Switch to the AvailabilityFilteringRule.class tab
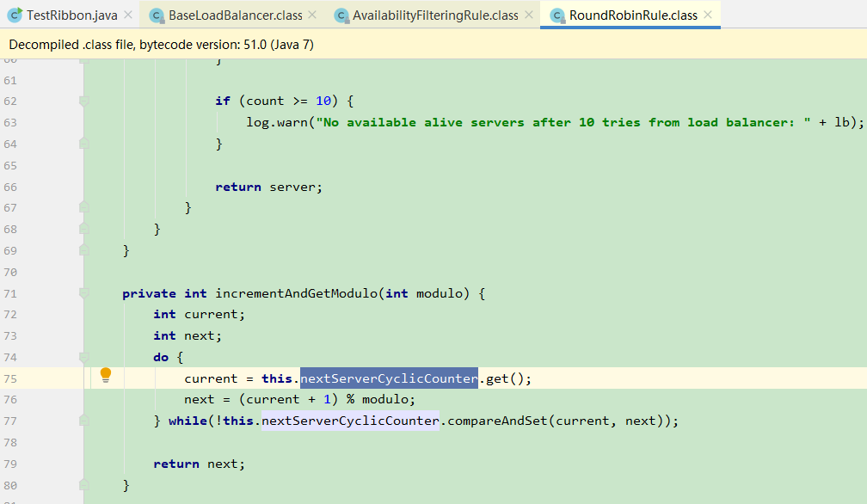This screenshot has width=867, height=504. (x=435, y=15)
